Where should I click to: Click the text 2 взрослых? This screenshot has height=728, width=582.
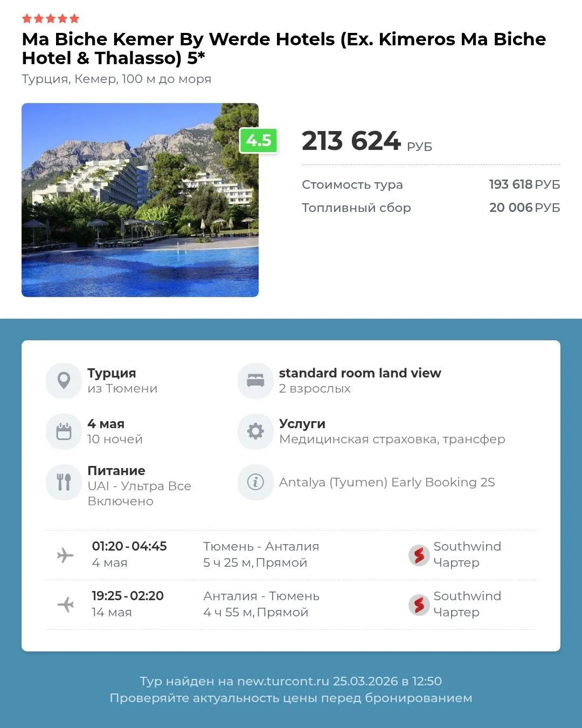pos(315,388)
